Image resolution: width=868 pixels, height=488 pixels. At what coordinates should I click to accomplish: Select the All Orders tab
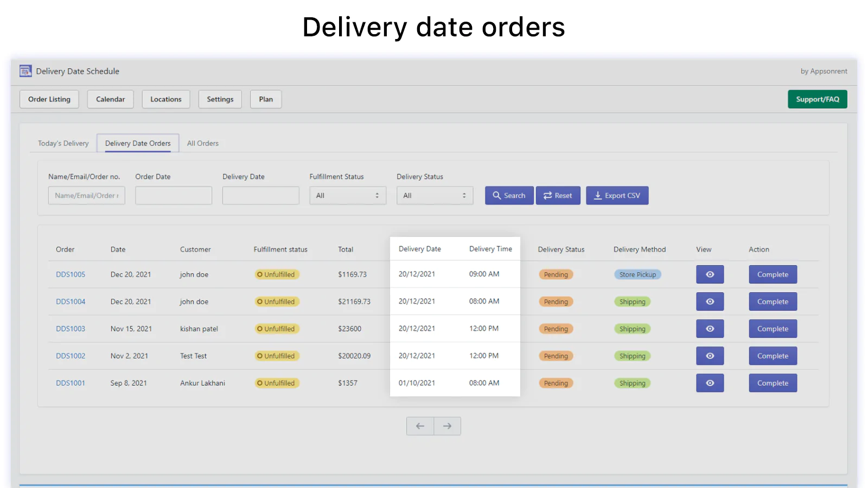(203, 143)
